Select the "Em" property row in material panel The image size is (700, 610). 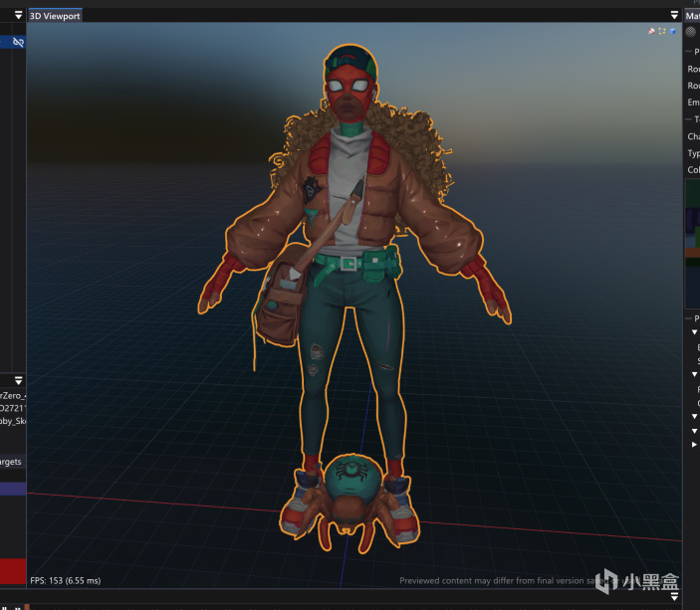click(693, 102)
